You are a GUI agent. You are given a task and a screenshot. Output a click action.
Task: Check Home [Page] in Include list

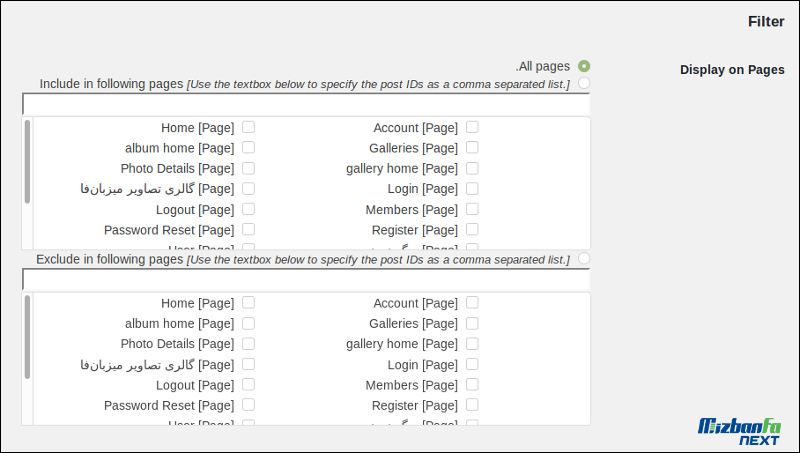click(x=248, y=127)
